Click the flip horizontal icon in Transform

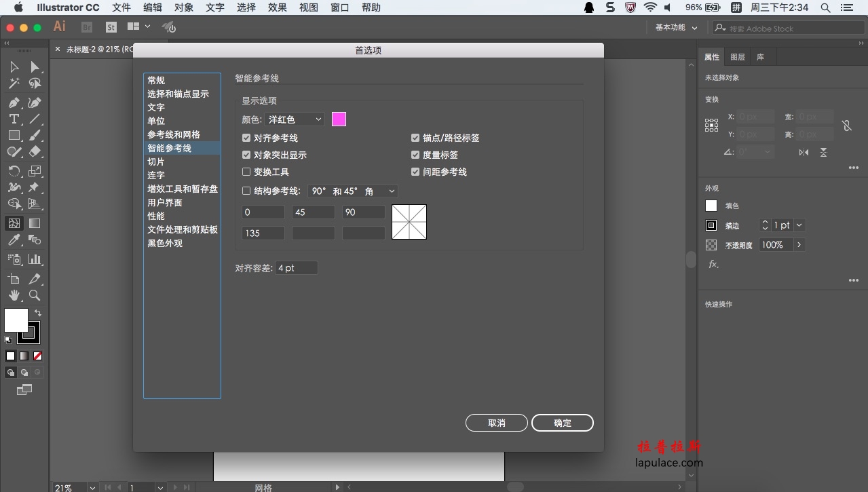(x=804, y=153)
